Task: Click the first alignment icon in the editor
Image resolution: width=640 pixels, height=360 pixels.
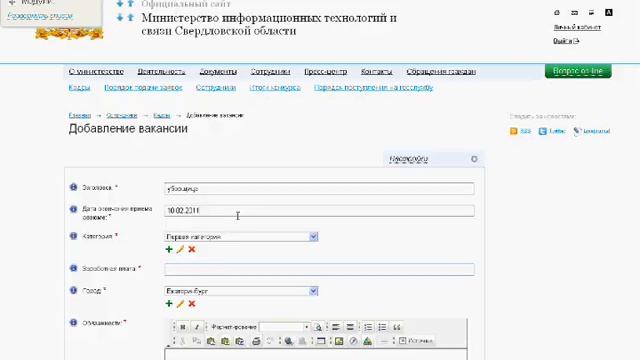Action: (x=336, y=327)
